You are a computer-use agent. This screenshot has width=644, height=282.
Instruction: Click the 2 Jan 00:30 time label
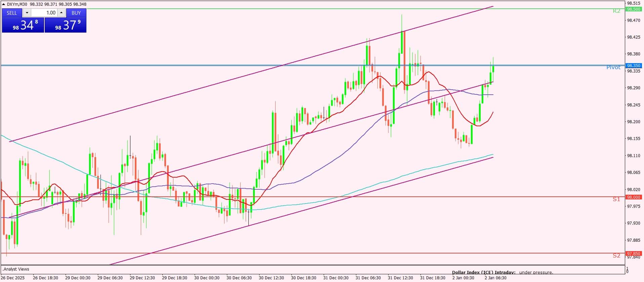463,278
